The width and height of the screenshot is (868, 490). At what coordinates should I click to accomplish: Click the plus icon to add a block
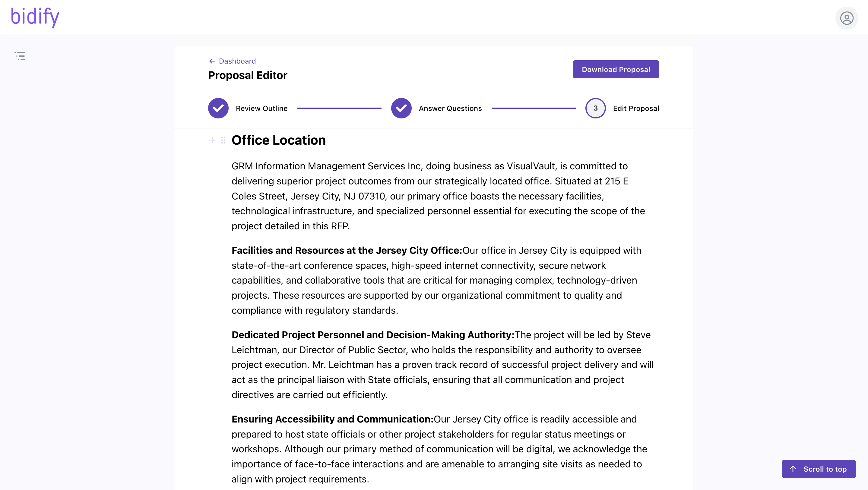pos(212,140)
